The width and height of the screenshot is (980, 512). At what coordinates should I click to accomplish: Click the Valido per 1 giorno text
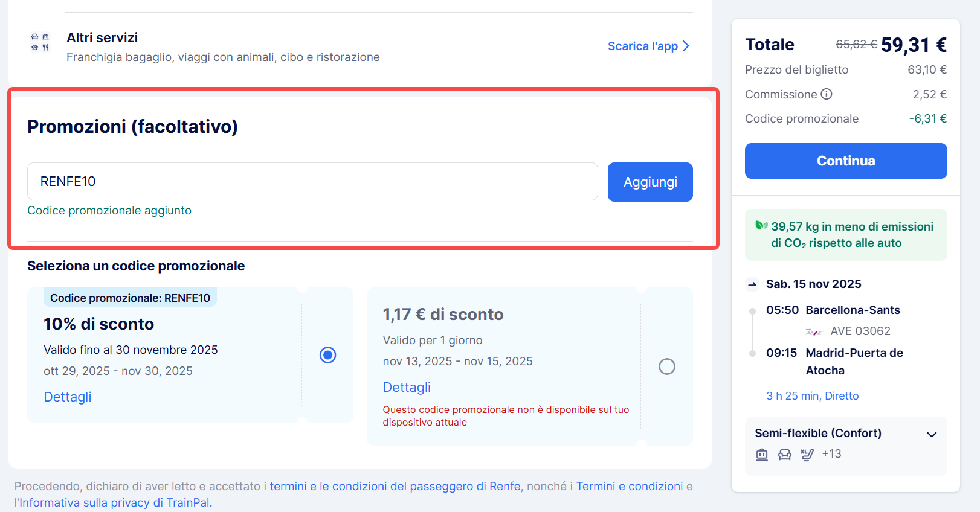(x=433, y=341)
